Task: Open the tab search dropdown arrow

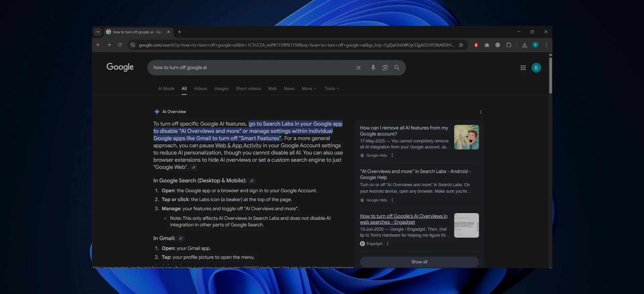Action: [98, 32]
